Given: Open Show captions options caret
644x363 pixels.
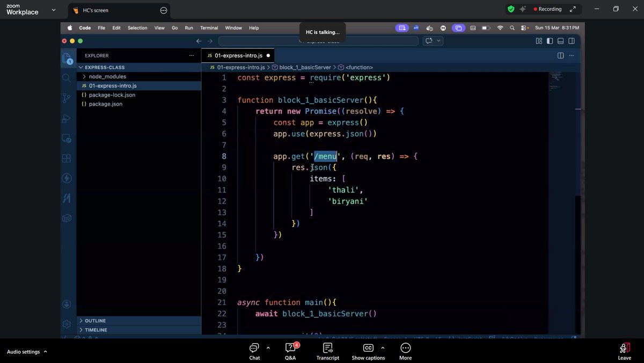Looking at the screenshot, I should (382, 347).
